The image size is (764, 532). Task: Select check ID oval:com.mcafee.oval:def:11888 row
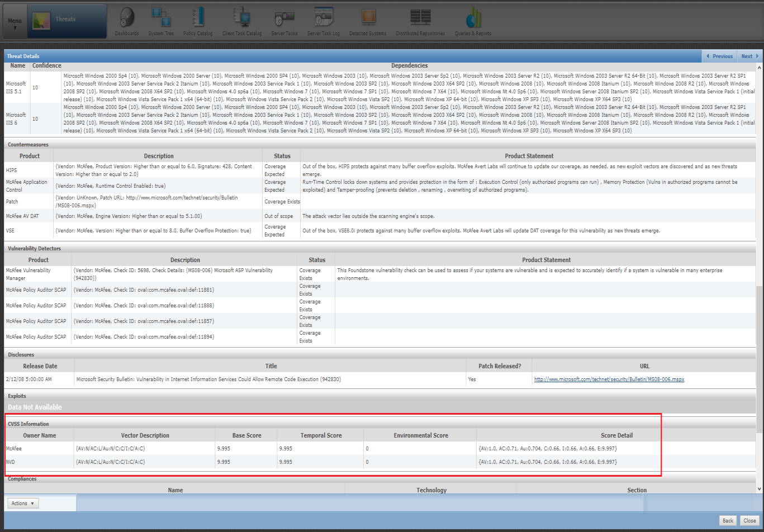(x=380, y=305)
